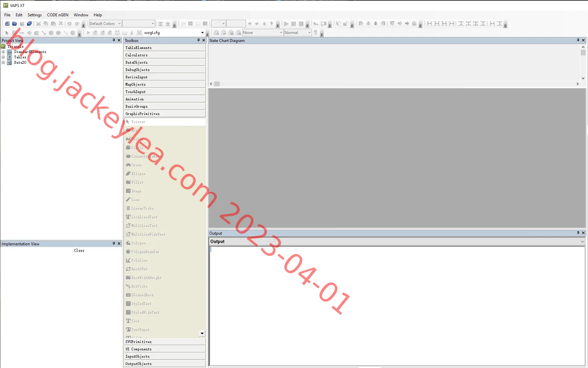Click the build play icon left of wogl.cfg
Viewport: 588px width, 368px height.
(x=88, y=33)
